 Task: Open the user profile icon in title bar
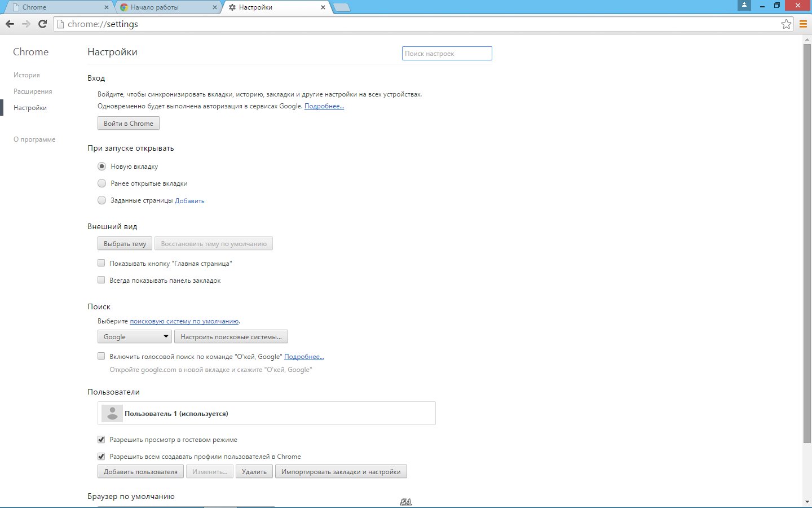(744, 5)
